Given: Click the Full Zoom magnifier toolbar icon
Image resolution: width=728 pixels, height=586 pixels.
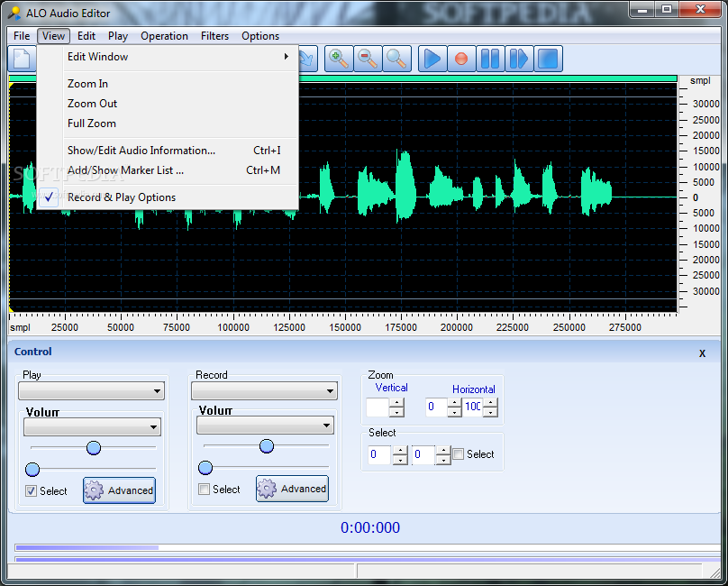Looking at the screenshot, I should click(396, 59).
